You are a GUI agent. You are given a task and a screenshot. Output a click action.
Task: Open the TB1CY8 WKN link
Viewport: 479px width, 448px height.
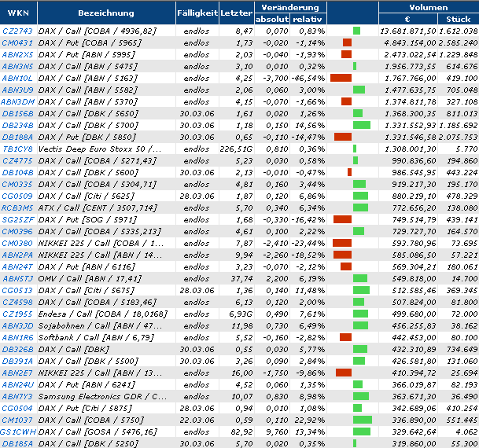(18, 149)
